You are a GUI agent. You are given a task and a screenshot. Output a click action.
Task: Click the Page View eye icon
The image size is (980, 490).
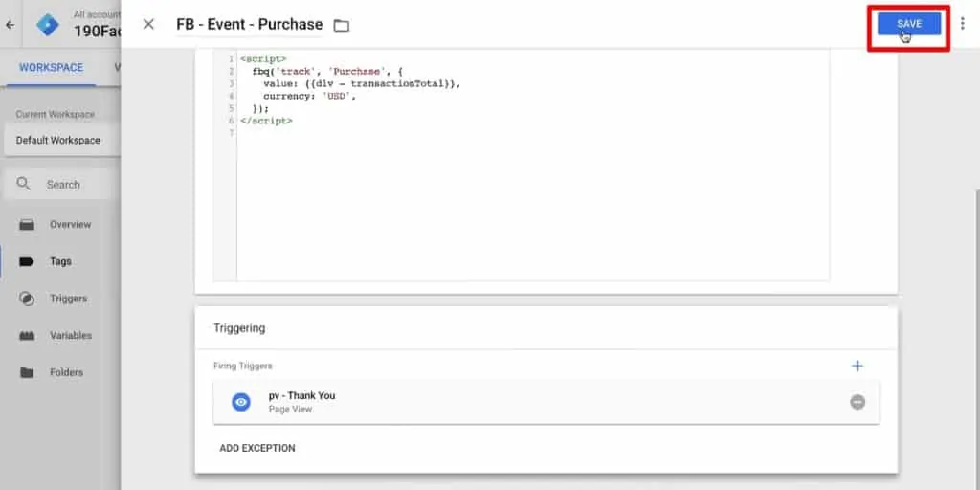pyautogui.click(x=240, y=402)
